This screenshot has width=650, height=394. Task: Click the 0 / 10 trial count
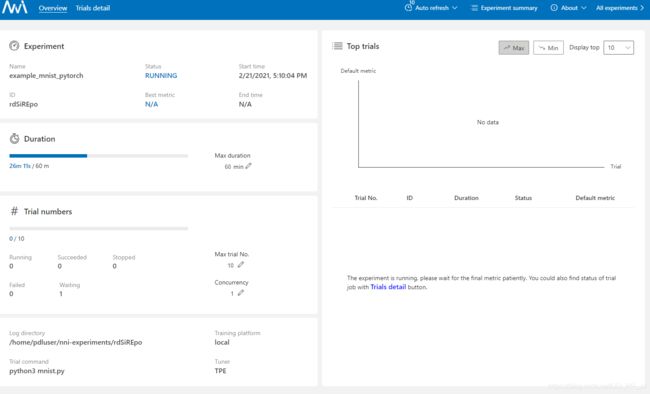17,238
